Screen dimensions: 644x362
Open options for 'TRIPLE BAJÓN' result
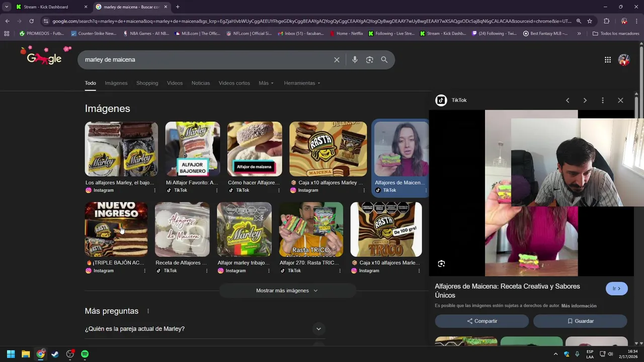(x=144, y=271)
